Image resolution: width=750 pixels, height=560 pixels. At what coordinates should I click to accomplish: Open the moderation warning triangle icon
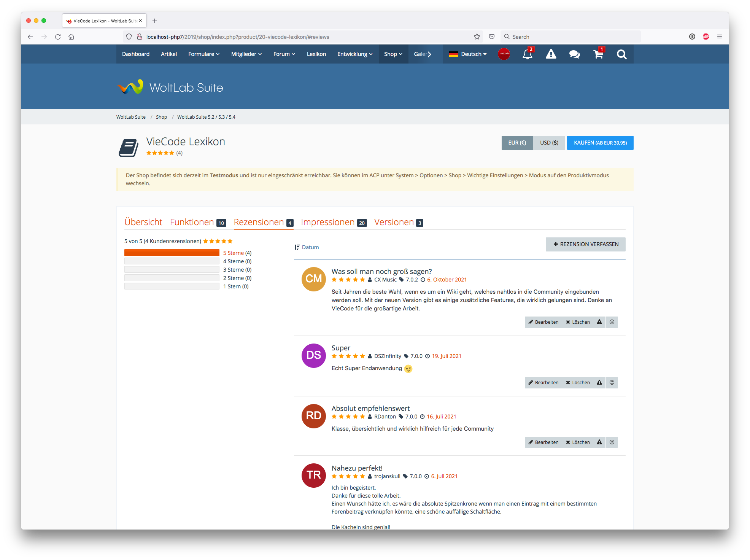pyautogui.click(x=551, y=54)
